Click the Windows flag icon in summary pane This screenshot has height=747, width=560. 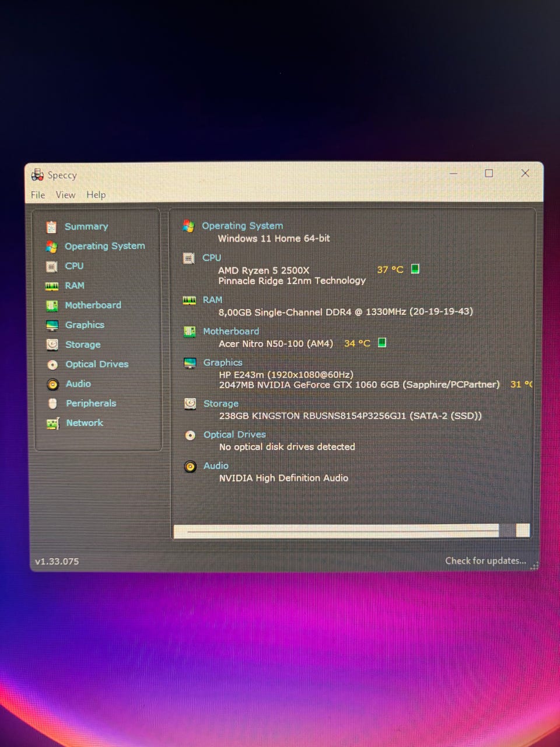pos(188,226)
